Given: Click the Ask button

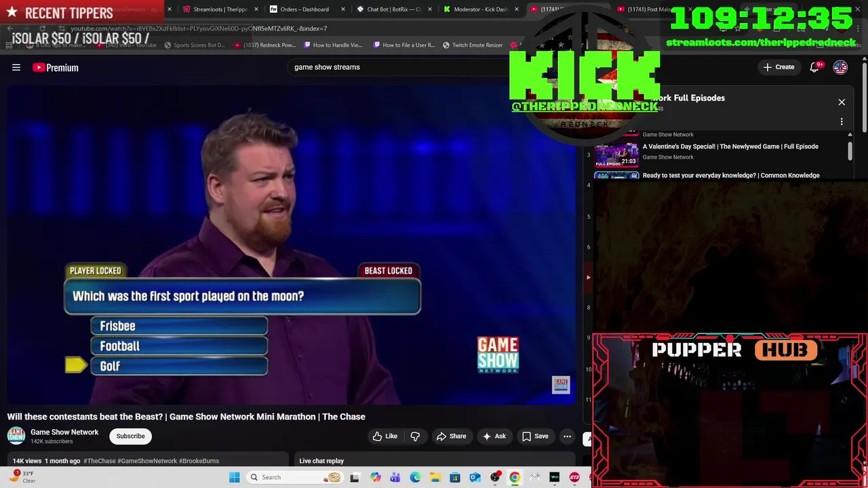Looking at the screenshot, I should [x=494, y=436].
